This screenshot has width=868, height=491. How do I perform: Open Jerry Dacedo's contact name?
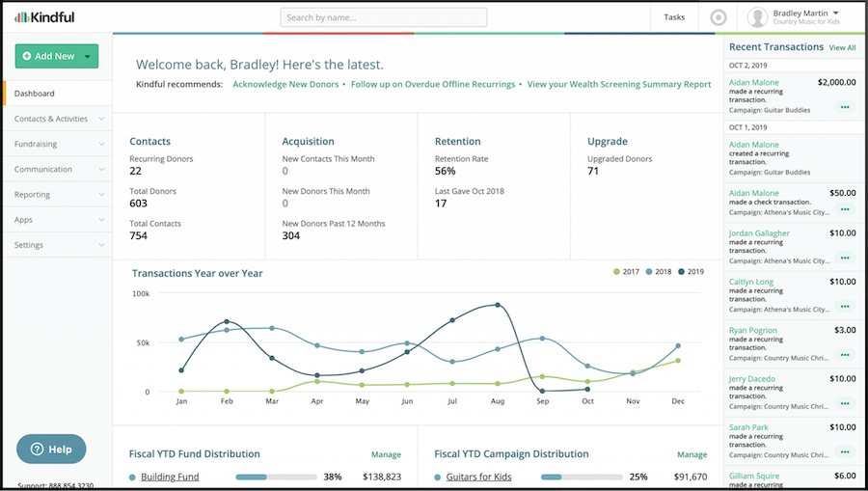(x=751, y=379)
